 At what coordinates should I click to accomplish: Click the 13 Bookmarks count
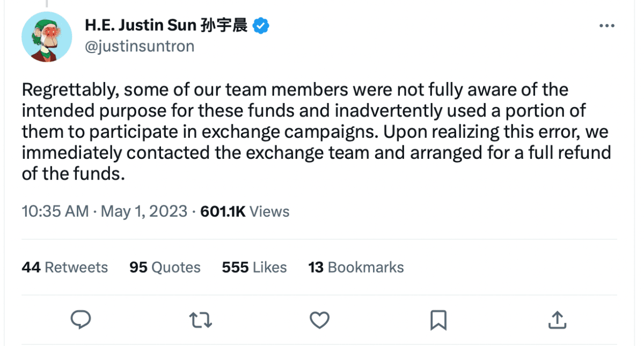(x=356, y=267)
